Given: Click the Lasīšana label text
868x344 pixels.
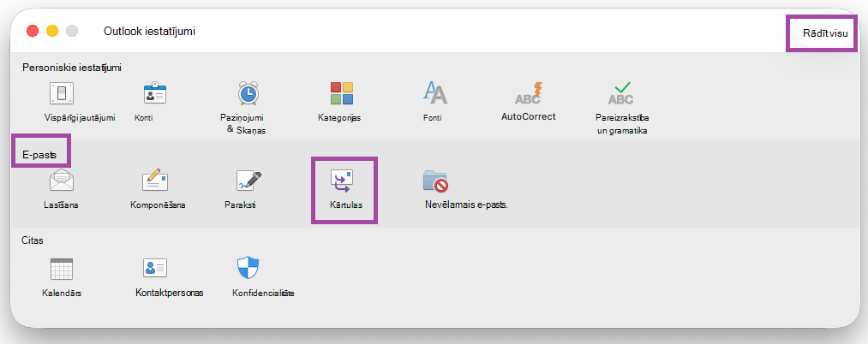Looking at the screenshot, I should point(62,205).
